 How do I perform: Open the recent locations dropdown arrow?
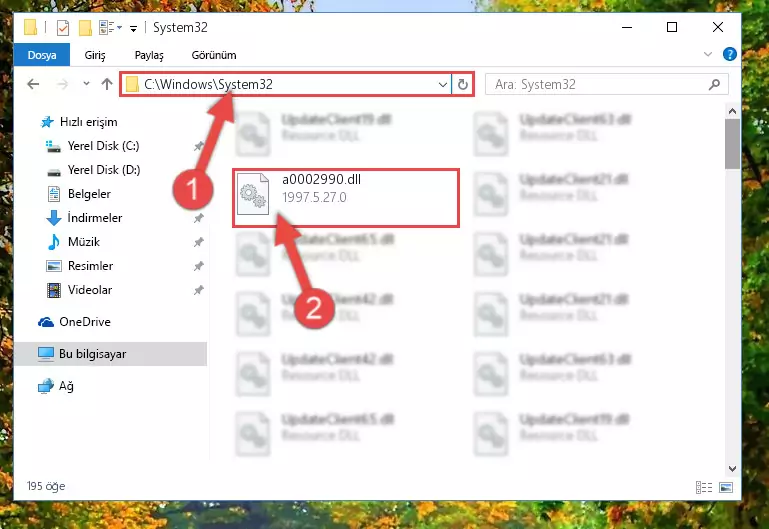[86, 84]
